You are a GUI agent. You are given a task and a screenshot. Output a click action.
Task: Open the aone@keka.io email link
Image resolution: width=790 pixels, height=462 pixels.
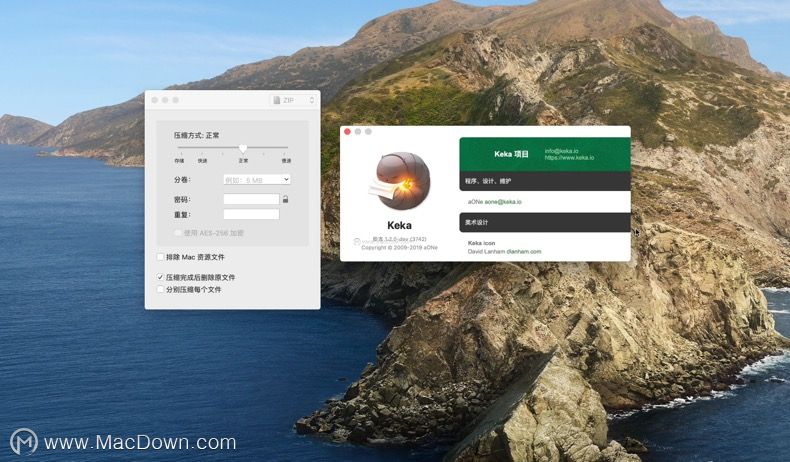(x=503, y=202)
